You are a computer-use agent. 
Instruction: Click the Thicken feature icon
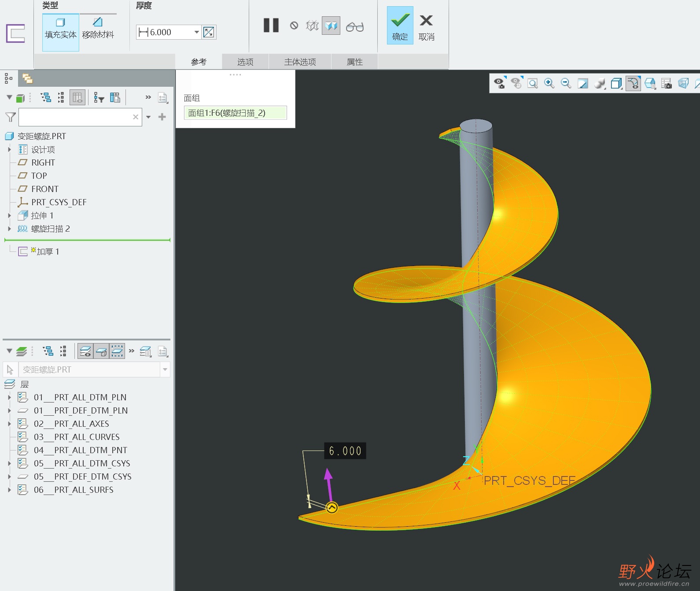click(x=15, y=33)
